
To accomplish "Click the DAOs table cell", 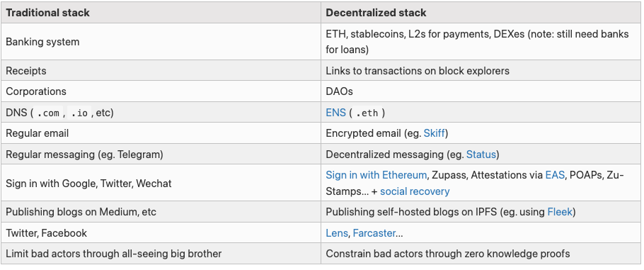I will pyautogui.click(x=481, y=91).
